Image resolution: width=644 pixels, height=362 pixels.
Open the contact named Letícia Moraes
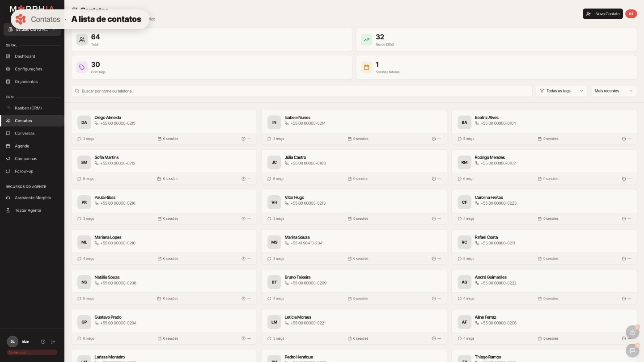pyautogui.click(x=298, y=317)
